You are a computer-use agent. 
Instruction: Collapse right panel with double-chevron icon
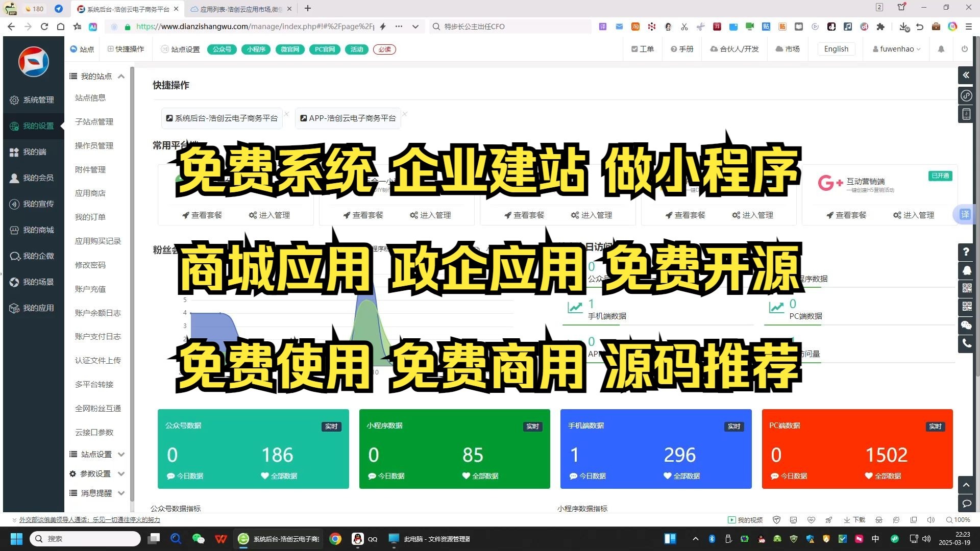click(x=966, y=75)
